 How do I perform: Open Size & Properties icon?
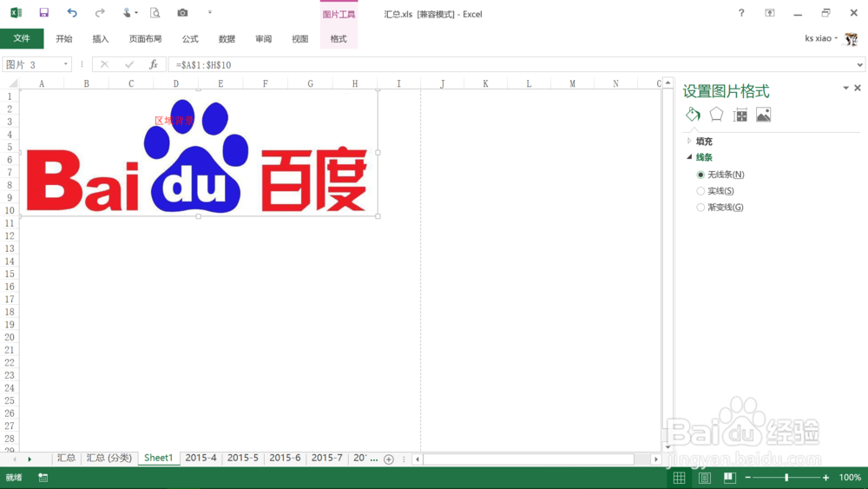click(x=740, y=115)
